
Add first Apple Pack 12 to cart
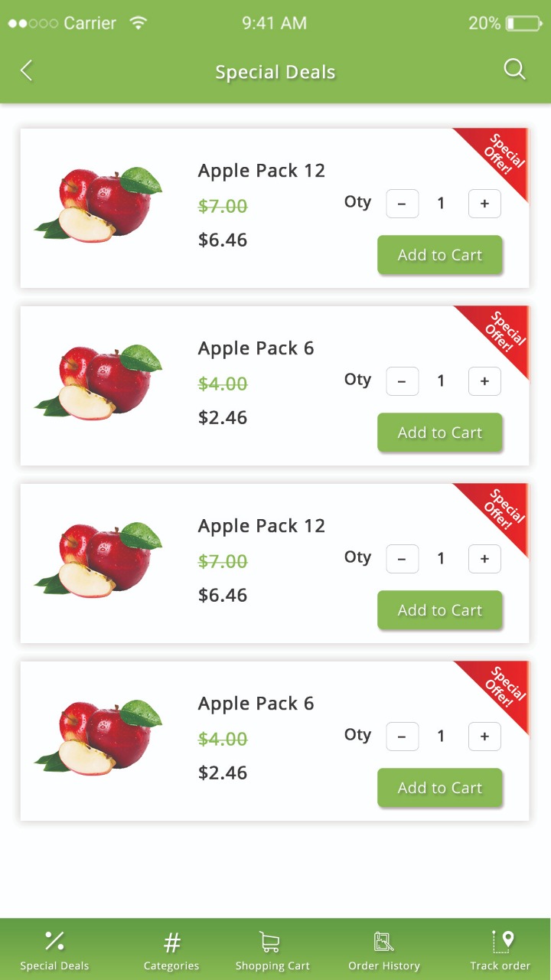pos(440,255)
